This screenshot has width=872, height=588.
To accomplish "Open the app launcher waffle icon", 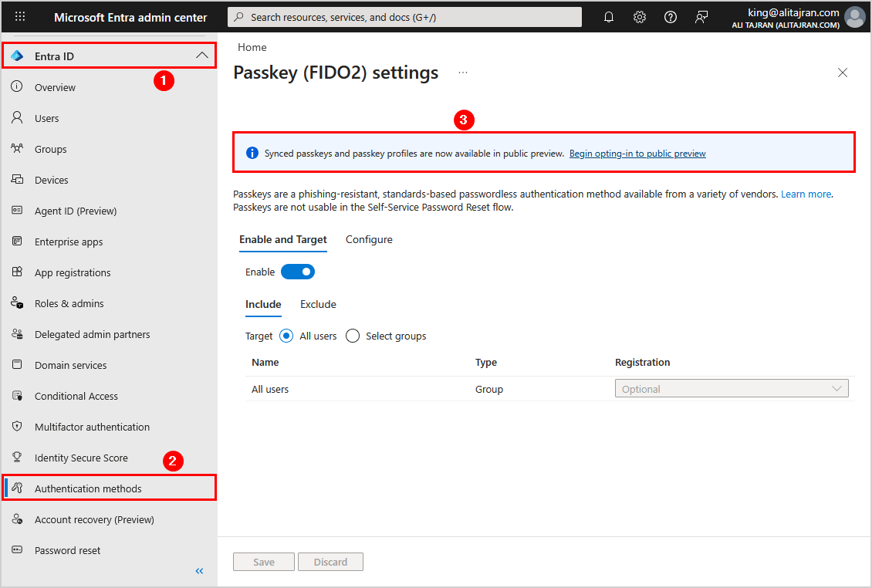I will (20, 17).
